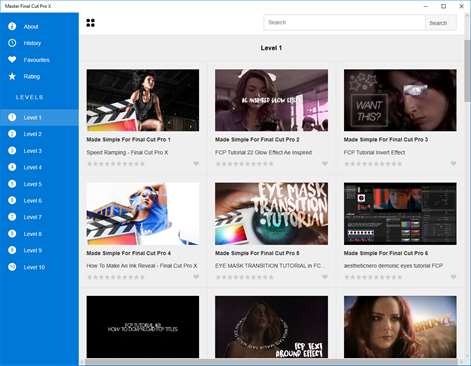Select Level 1 in sidebar
This screenshot has width=471, height=366.
pos(39,117)
